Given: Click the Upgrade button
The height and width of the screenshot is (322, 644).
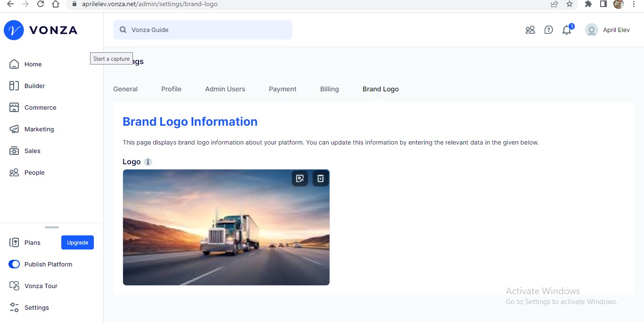Looking at the screenshot, I should point(77,242).
